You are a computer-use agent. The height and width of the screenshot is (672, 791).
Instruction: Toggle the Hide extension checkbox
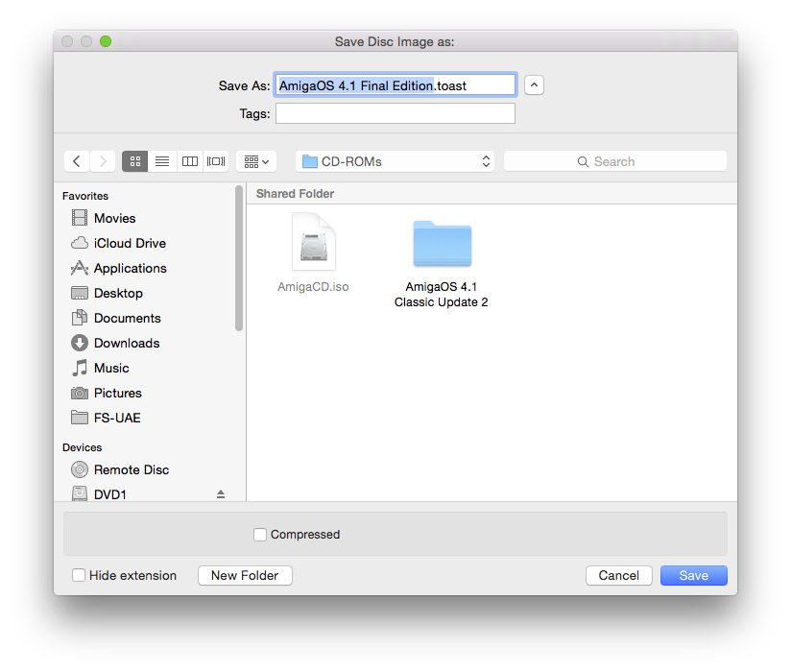click(78, 576)
